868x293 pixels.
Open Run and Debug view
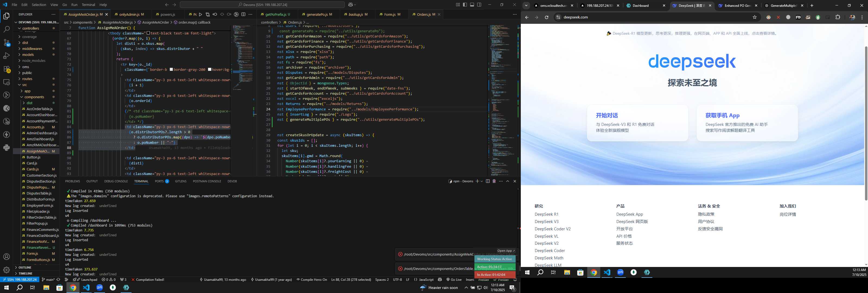pos(7,56)
